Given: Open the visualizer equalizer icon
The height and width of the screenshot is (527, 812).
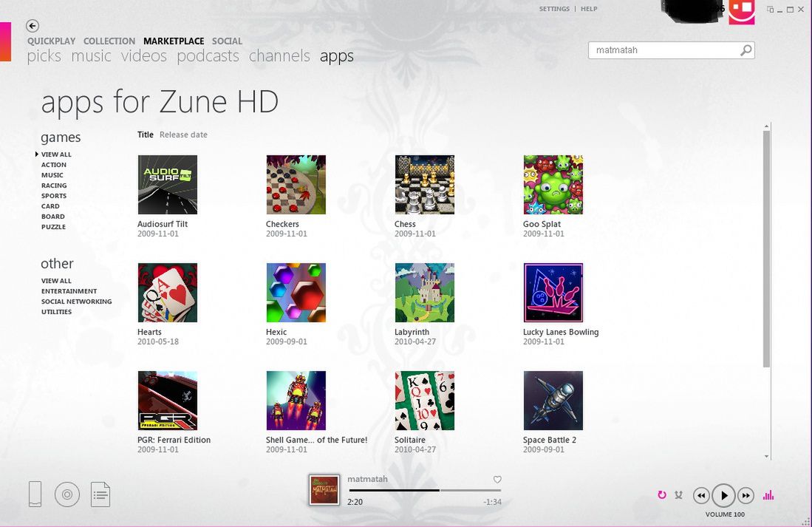Looking at the screenshot, I should (x=768, y=495).
